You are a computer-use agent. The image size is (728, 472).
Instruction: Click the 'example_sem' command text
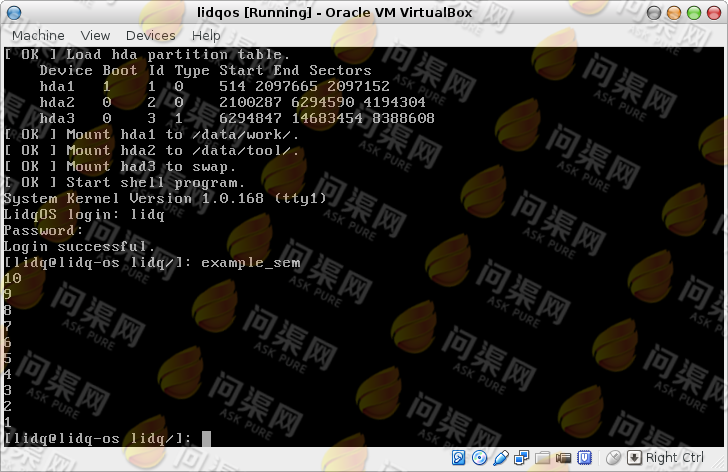pos(251,263)
